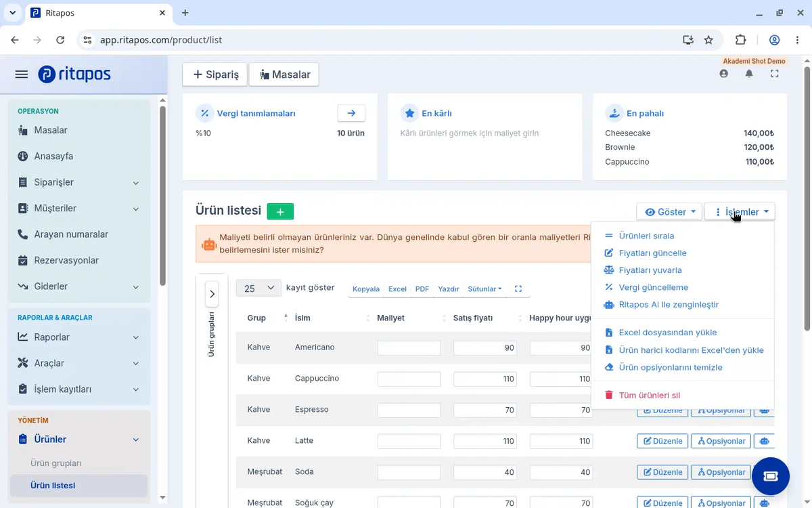Image resolution: width=812 pixels, height=508 pixels.
Task: Open the browser tab search dropdown
Action: pyautogui.click(x=12, y=13)
